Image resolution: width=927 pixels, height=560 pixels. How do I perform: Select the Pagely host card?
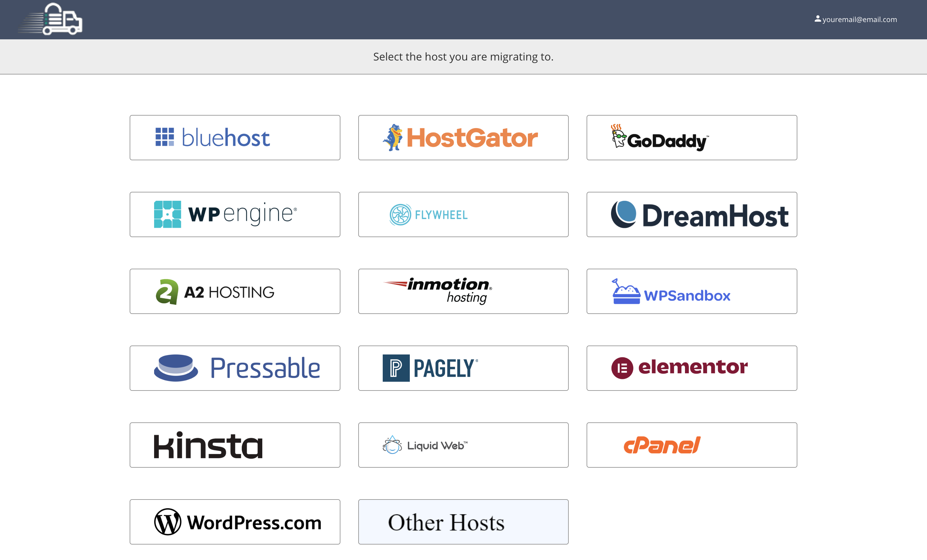(463, 368)
